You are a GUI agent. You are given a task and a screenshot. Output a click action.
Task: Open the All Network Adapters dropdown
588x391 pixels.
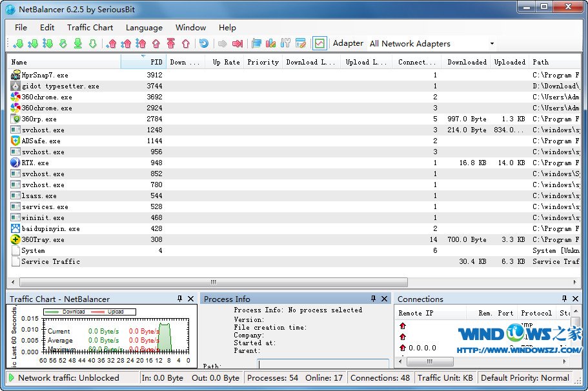[x=492, y=44]
